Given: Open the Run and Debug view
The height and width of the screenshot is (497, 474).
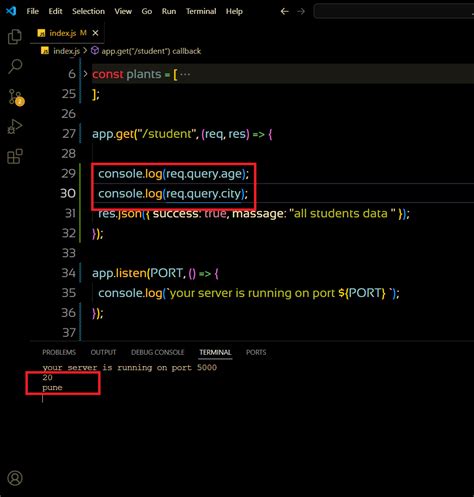Looking at the screenshot, I should click(x=15, y=126).
